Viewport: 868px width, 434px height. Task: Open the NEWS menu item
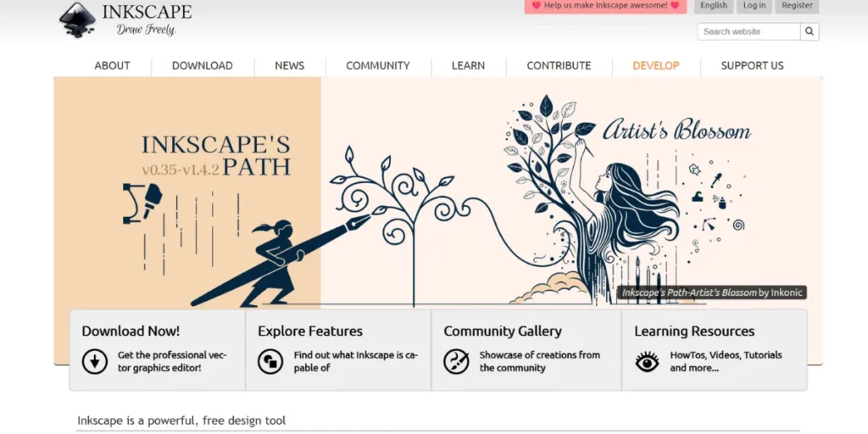(290, 65)
